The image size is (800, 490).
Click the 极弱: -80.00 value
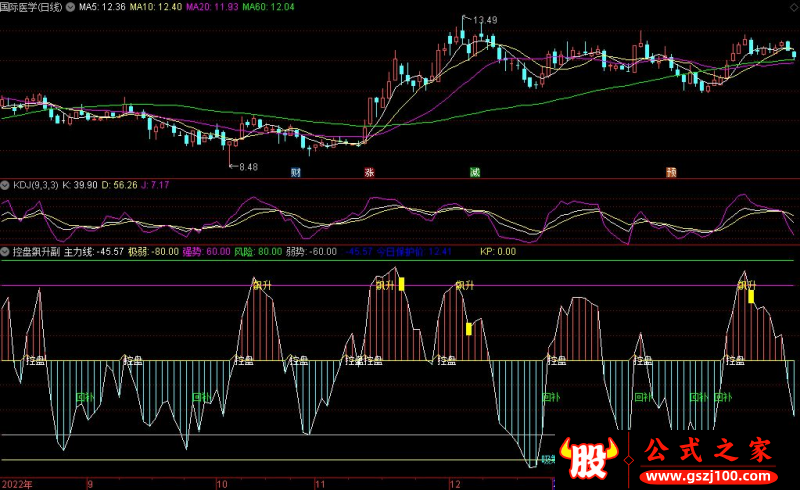pos(153,252)
